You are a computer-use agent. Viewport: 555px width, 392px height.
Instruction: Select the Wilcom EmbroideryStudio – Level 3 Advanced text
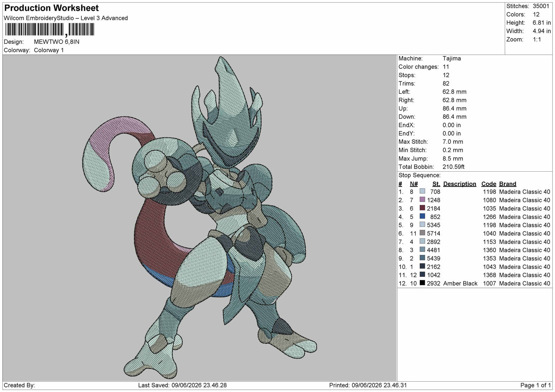[x=66, y=18]
